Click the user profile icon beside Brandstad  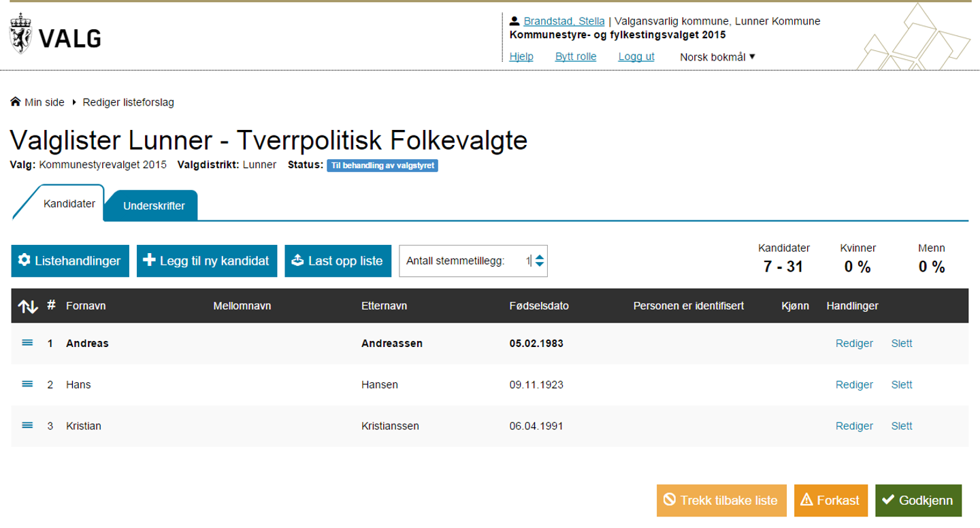pos(514,21)
